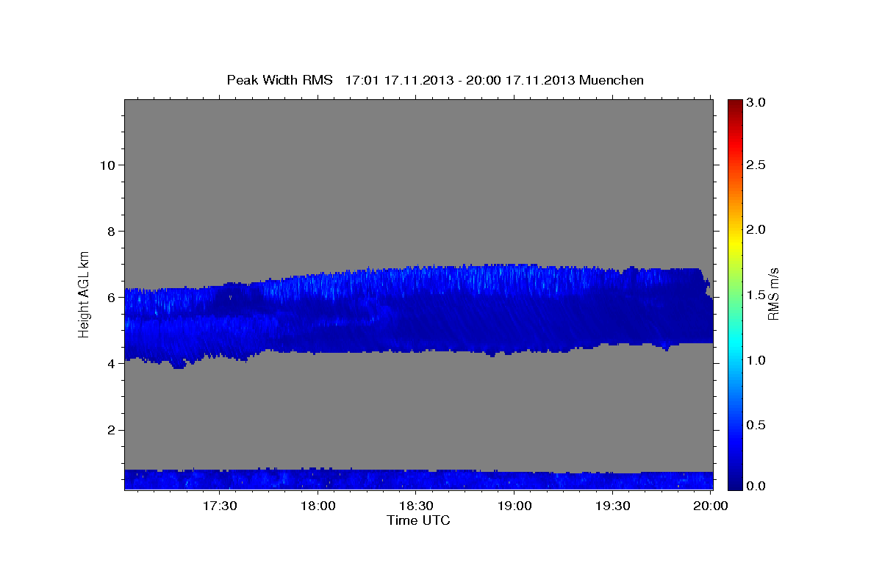
Task: Click the 18:00 time tick label
Action: [318, 506]
